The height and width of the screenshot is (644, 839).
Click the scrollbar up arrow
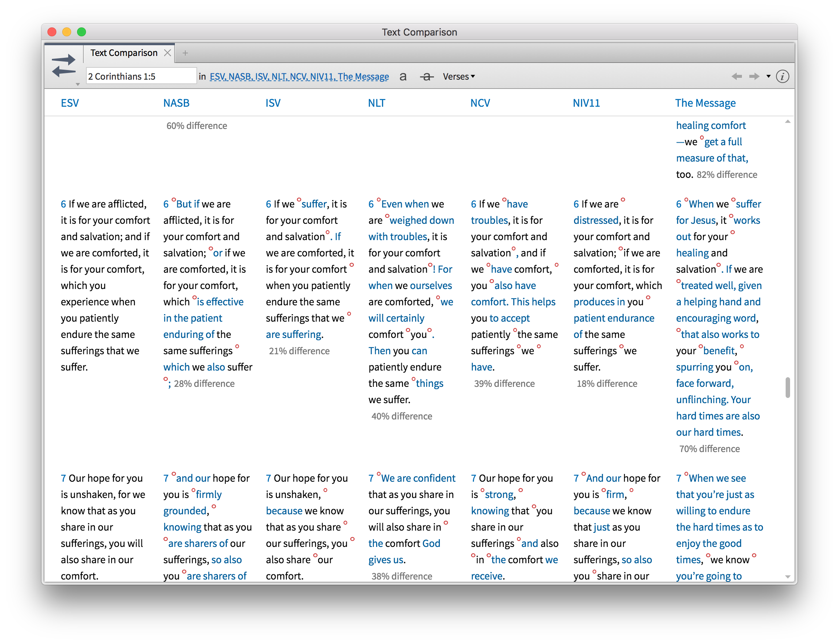click(787, 122)
